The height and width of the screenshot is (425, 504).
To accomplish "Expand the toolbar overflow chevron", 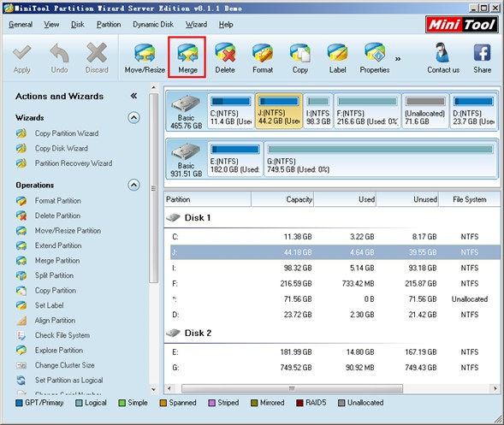I will click(x=398, y=59).
